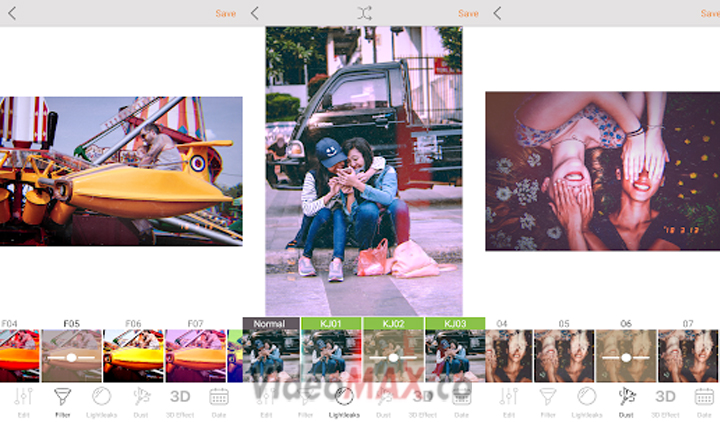Select the Normal lightleak option
720x422 pixels.
tap(271, 349)
